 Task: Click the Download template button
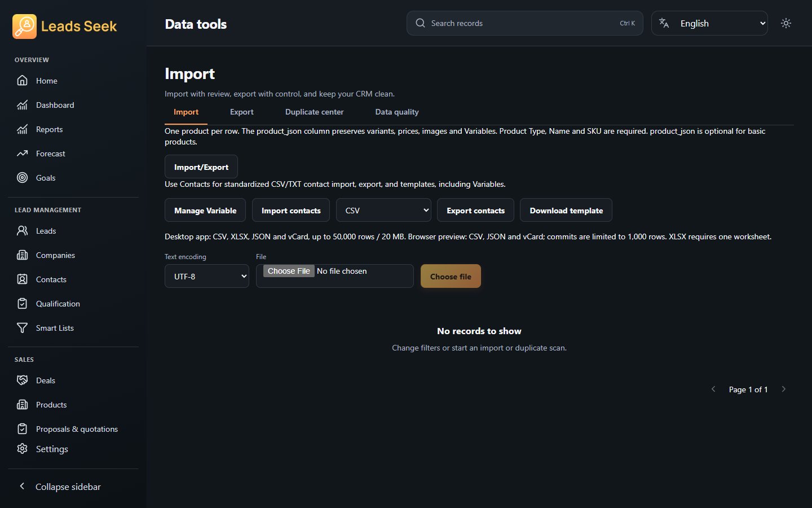[566, 211]
